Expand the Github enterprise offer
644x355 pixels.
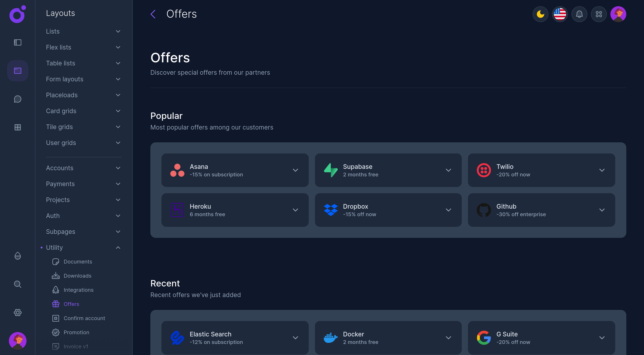pyautogui.click(x=602, y=210)
